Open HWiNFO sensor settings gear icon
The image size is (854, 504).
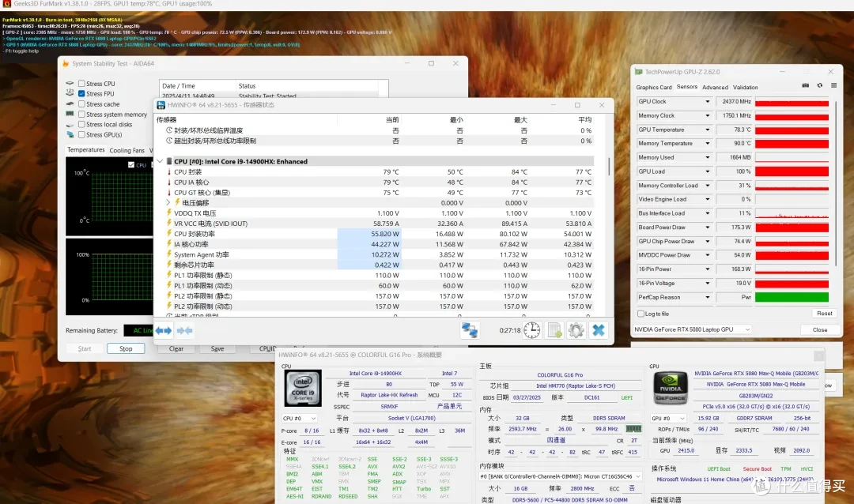pyautogui.click(x=576, y=330)
